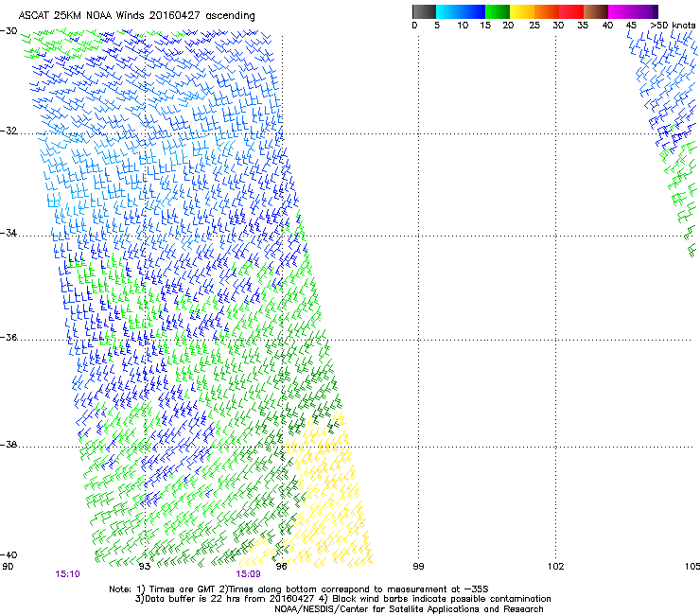Click the brown 35-40 knots legend swatch
Screen dimensions: 700x615
(596, 11)
